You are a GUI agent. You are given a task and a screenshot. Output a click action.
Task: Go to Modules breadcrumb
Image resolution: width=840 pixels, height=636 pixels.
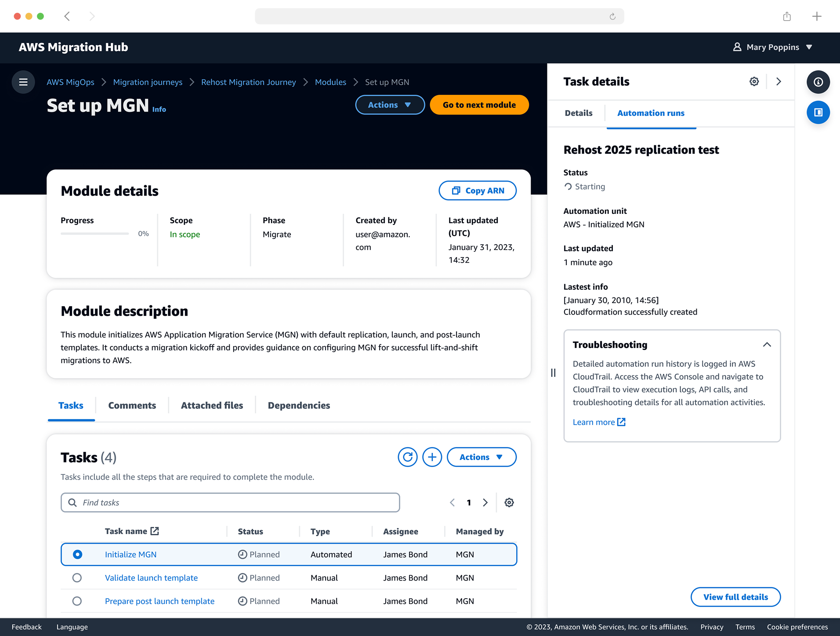[x=330, y=82]
